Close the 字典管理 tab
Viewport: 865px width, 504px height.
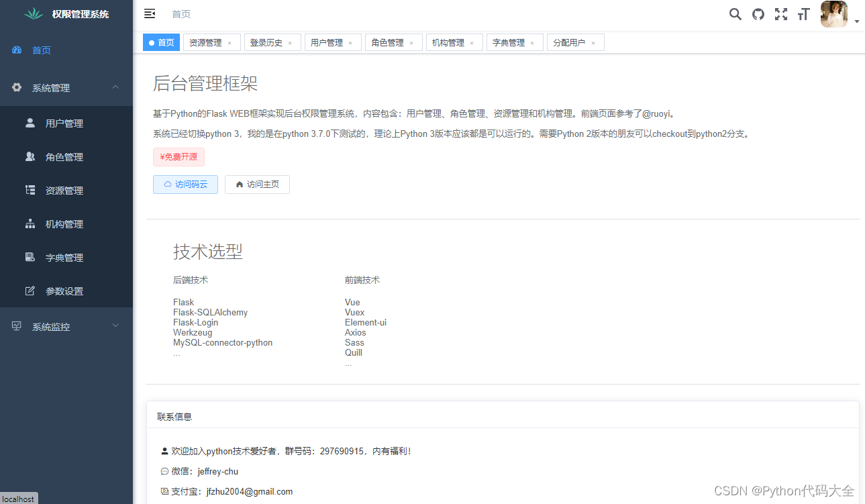click(532, 43)
